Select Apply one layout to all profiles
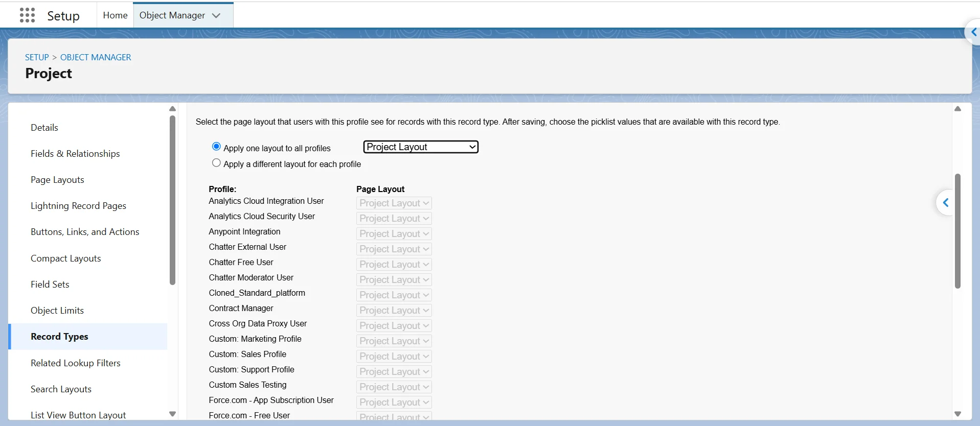Screen dimensions: 980x426 pyautogui.click(x=216, y=147)
